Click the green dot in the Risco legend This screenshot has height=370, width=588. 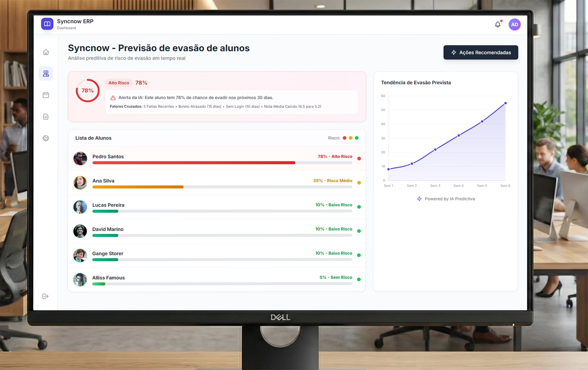357,138
